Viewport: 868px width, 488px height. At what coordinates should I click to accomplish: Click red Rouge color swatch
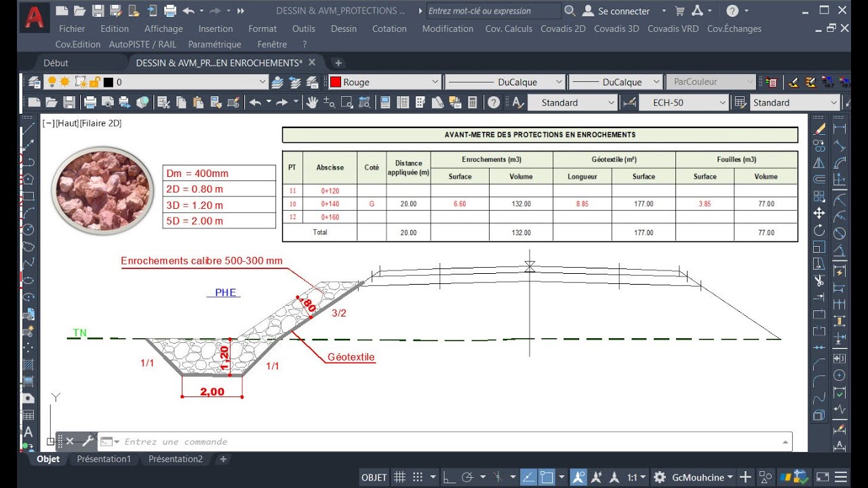pyautogui.click(x=335, y=82)
